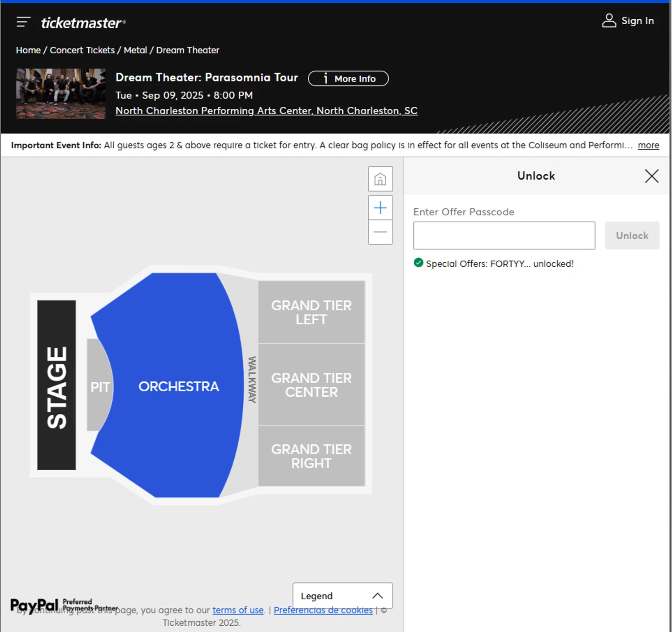Open Concert Tickets breadcrumb
This screenshot has width=672, height=632.
click(x=82, y=50)
